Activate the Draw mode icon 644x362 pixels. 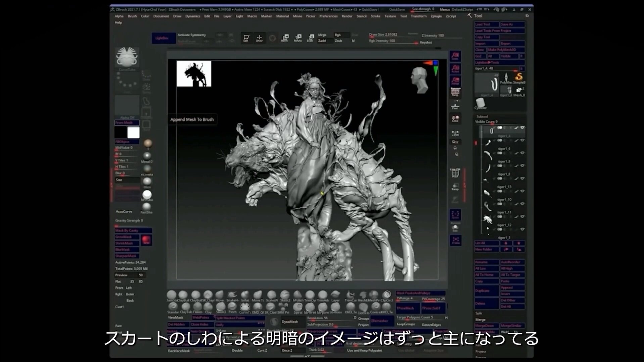259,38
